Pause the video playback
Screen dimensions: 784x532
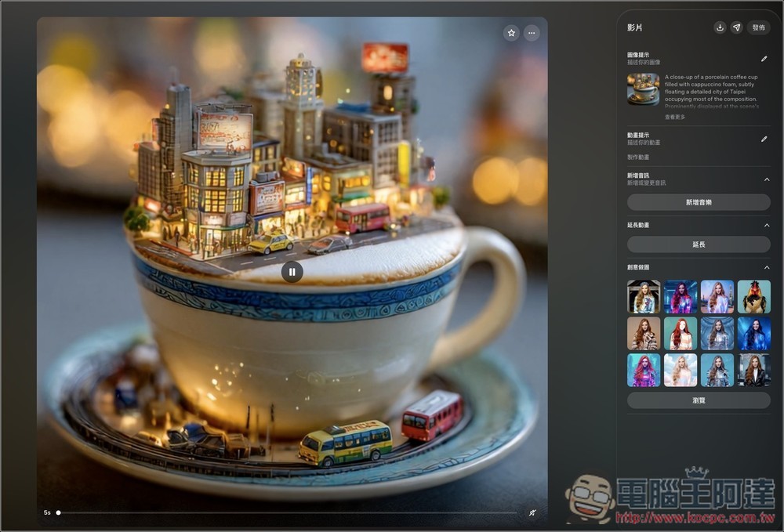(292, 272)
